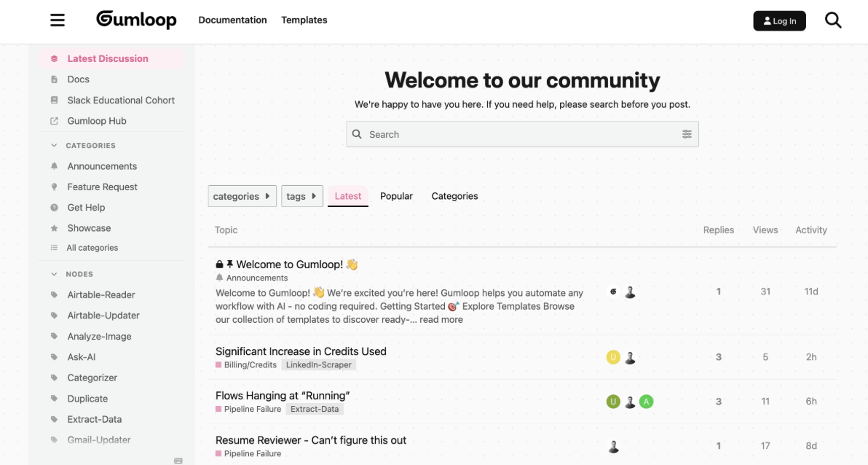Open advanced search filters icon
Viewport: 868px width, 465px height.
[x=687, y=134]
